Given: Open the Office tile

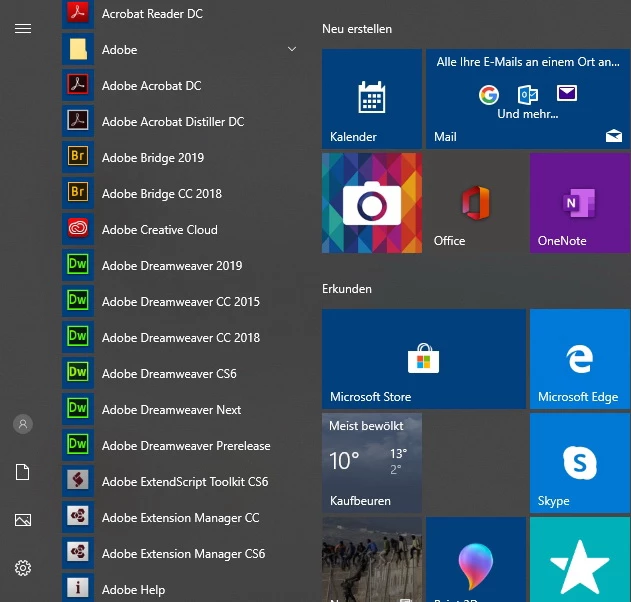Looking at the screenshot, I should pyautogui.click(x=476, y=203).
